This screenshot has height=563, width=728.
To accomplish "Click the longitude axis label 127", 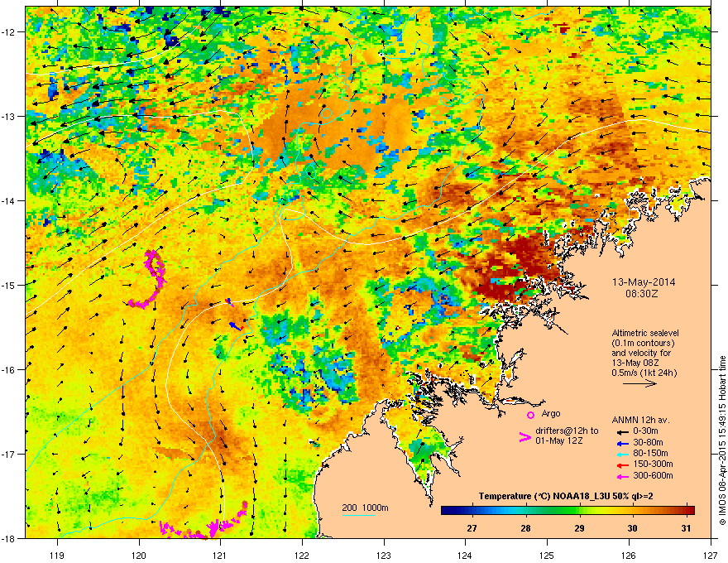I will click(711, 555).
